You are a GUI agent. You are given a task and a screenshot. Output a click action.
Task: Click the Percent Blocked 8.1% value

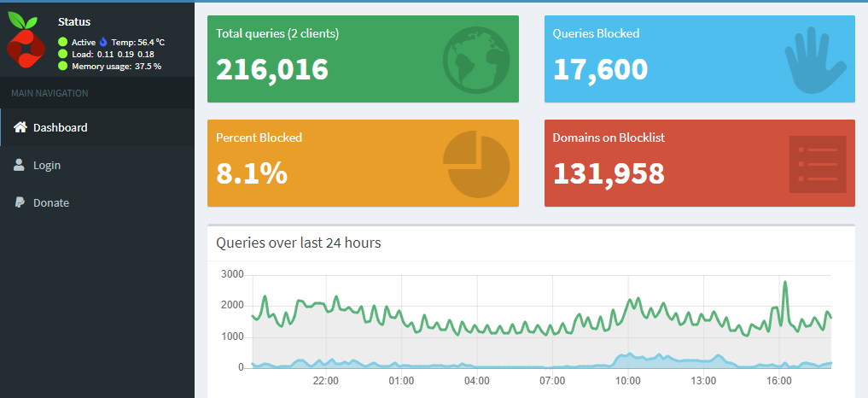click(x=251, y=173)
